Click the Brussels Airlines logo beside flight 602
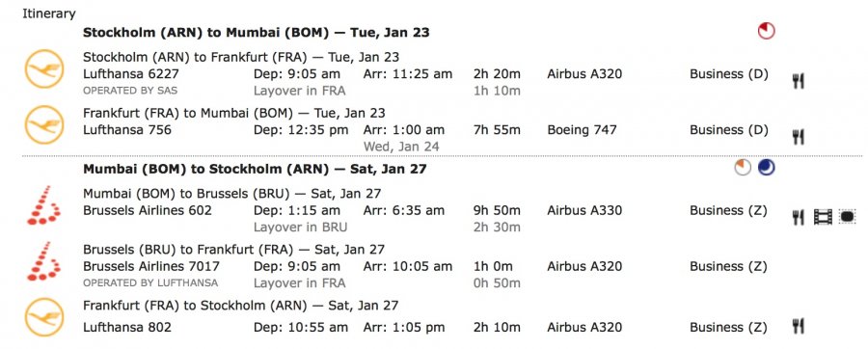This screenshot has width=868, height=349. tap(43, 205)
